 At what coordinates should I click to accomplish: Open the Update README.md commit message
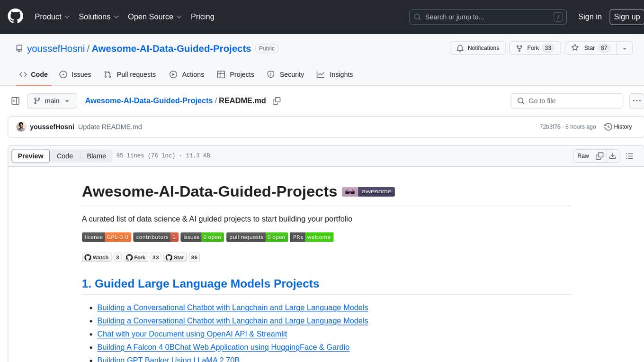[110, 127]
